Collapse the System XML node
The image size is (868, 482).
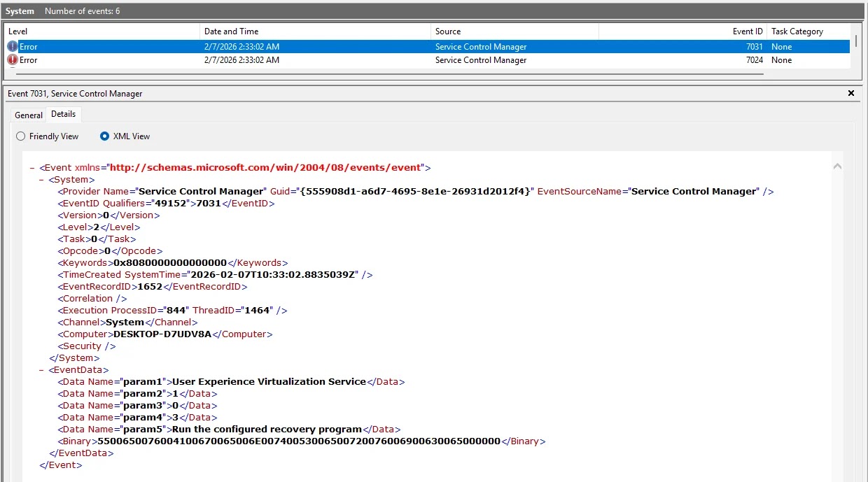point(42,180)
